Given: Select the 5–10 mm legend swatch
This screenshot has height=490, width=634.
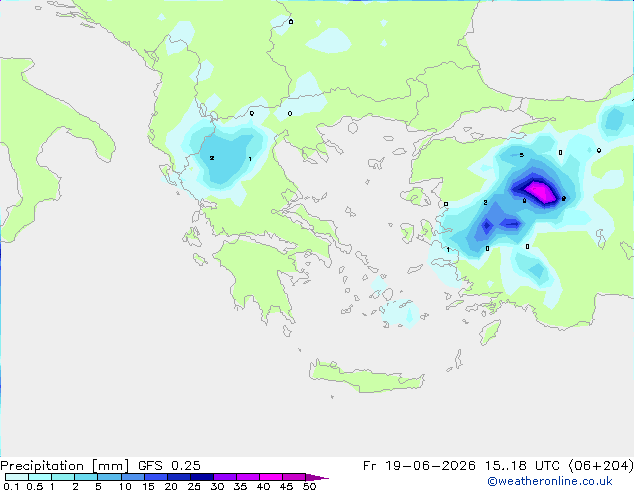Looking at the screenshot, I should click(x=109, y=477).
